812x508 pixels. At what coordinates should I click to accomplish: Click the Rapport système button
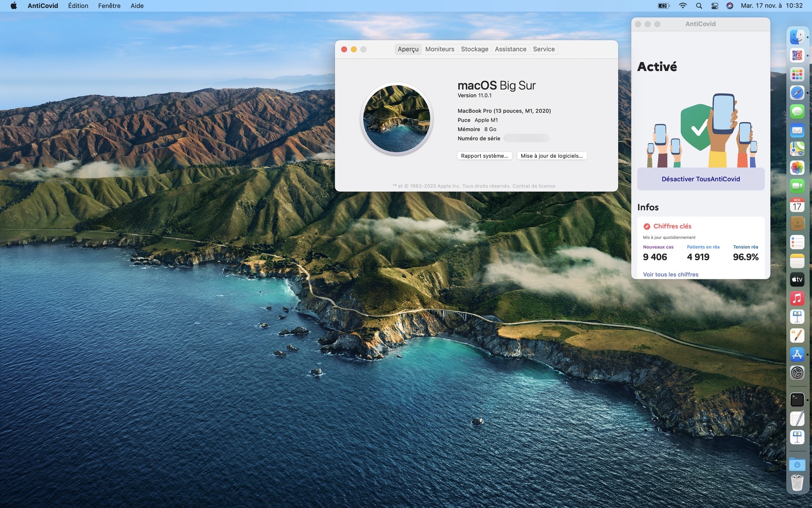(485, 156)
